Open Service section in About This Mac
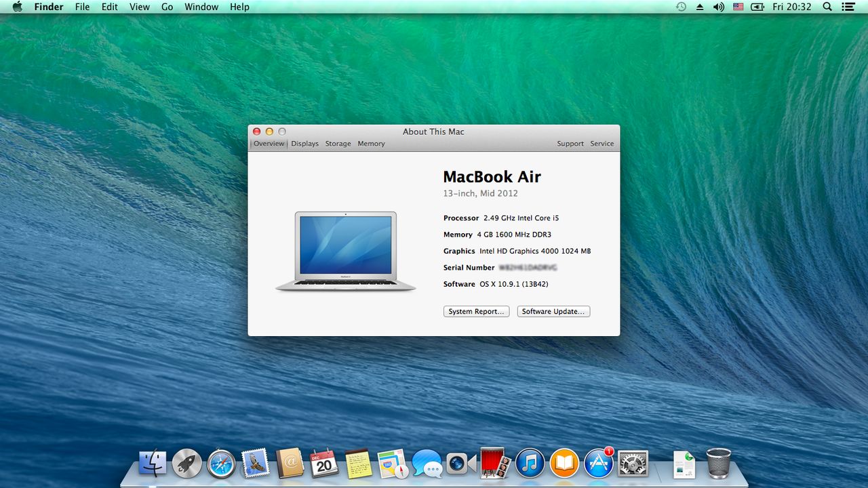The height and width of the screenshot is (488, 868). coord(602,144)
